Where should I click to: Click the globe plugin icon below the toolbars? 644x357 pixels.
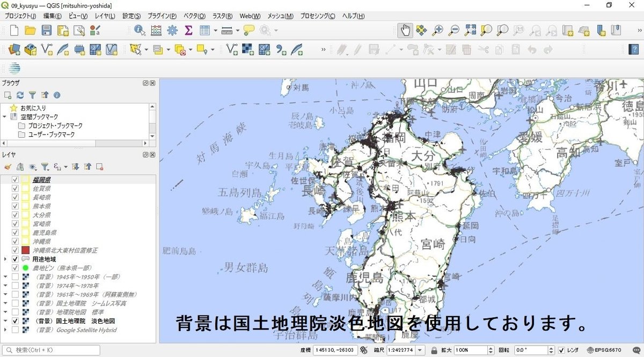(x=14, y=68)
